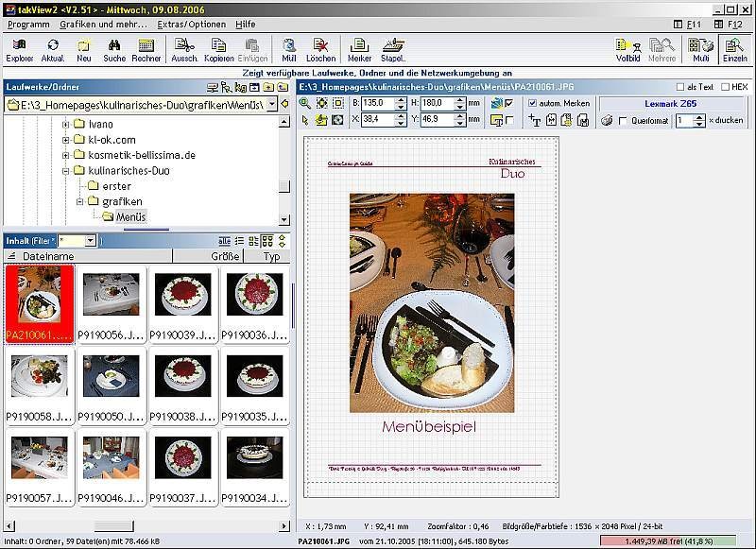Enable the Querformat landscape checkbox
The height and width of the screenshot is (549, 756).
(622, 121)
